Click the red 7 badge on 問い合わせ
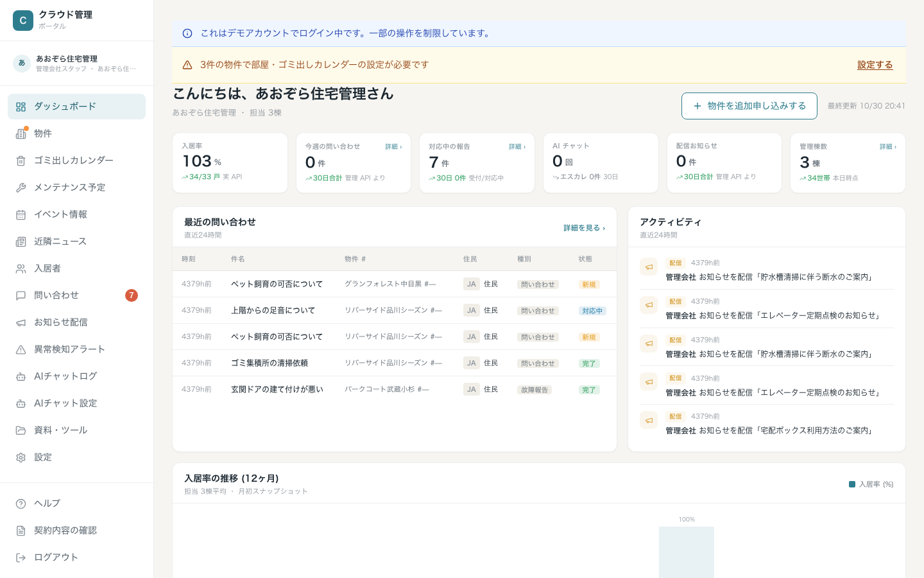 132,295
